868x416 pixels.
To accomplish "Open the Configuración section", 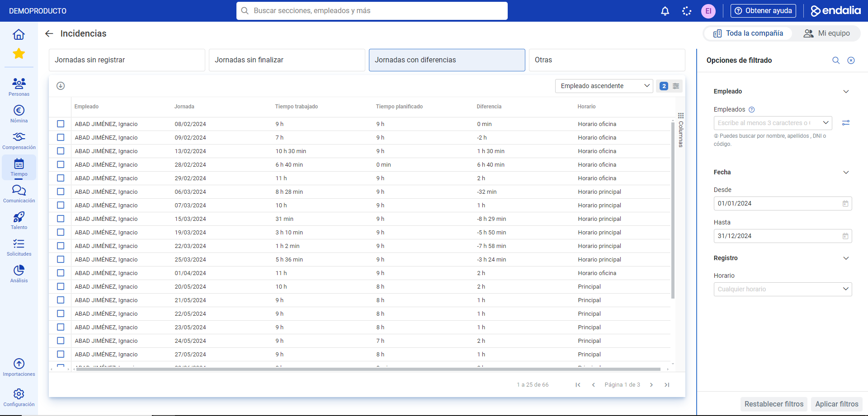I will point(19,397).
